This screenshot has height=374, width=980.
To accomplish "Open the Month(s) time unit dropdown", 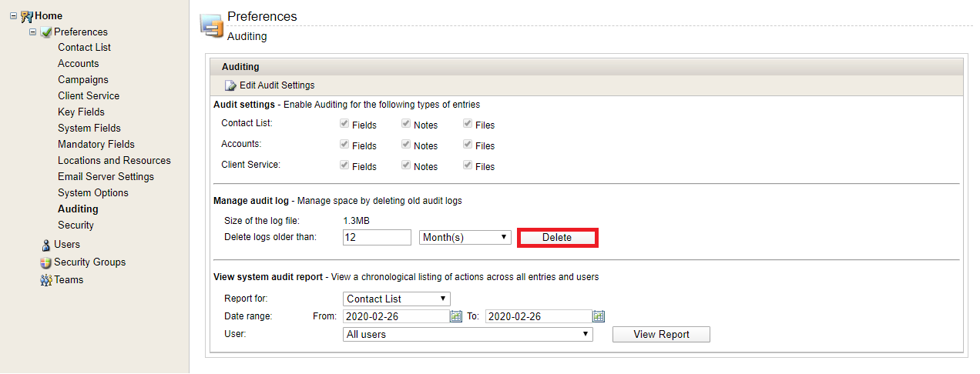I will (x=465, y=238).
